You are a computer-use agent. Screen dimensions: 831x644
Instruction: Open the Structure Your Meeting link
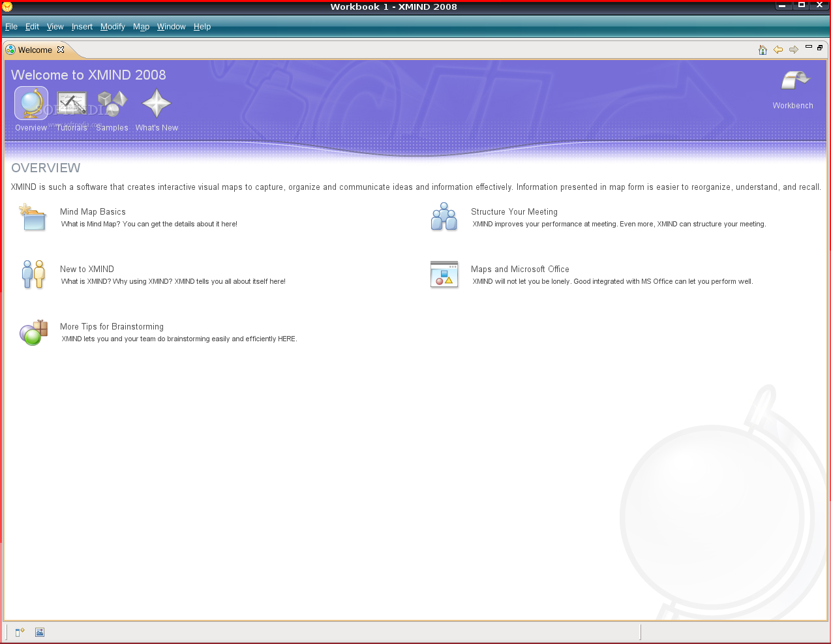point(514,212)
